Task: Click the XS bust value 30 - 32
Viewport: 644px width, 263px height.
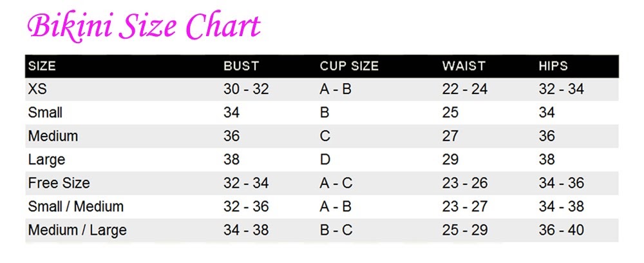Action: tap(246, 90)
